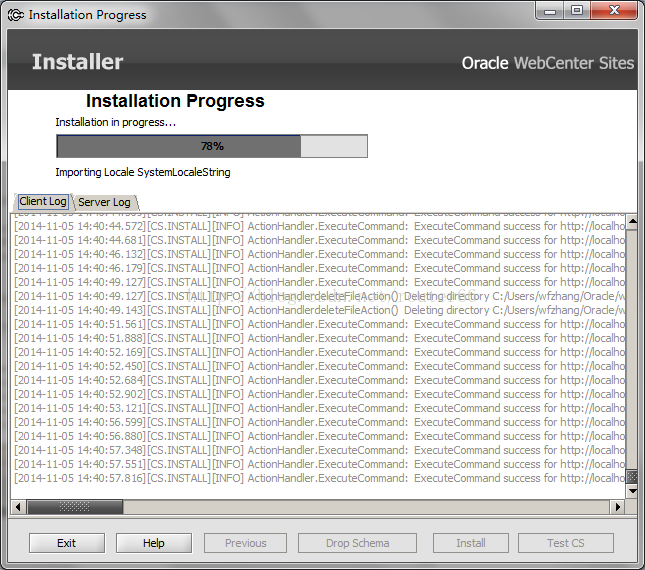Select the log line timestamped 14:40:46.179
The height and width of the screenshot is (570, 645).
tap(319, 268)
